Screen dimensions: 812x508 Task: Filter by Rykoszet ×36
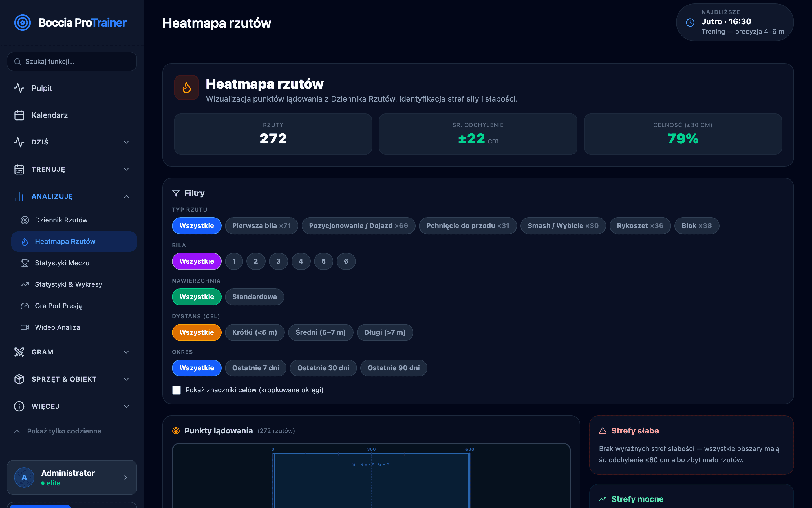tap(640, 226)
